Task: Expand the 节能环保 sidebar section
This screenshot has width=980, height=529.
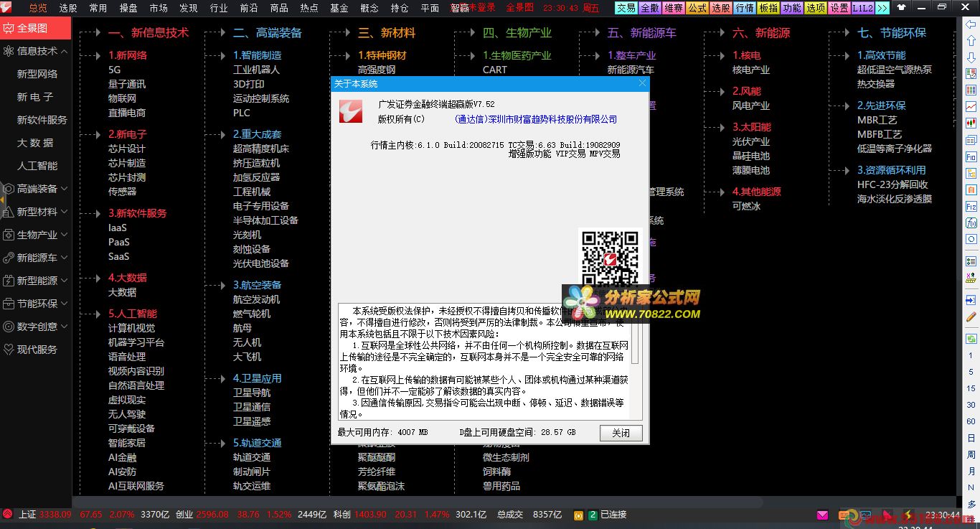Action: pyautogui.click(x=65, y=304)
